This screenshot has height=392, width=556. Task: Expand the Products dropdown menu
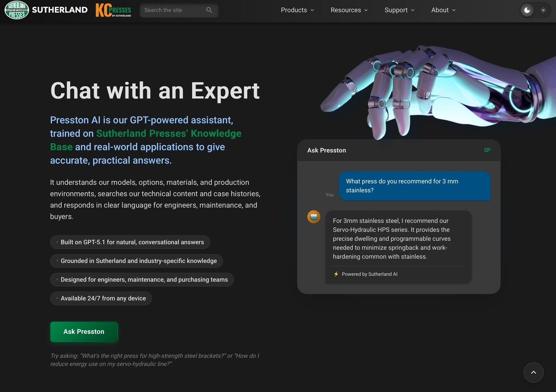pos(298,10)
